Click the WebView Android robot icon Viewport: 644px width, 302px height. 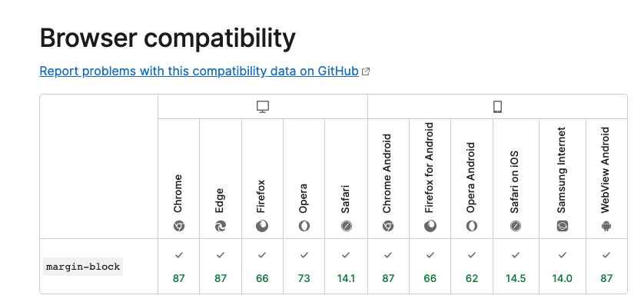pos(606,226)
